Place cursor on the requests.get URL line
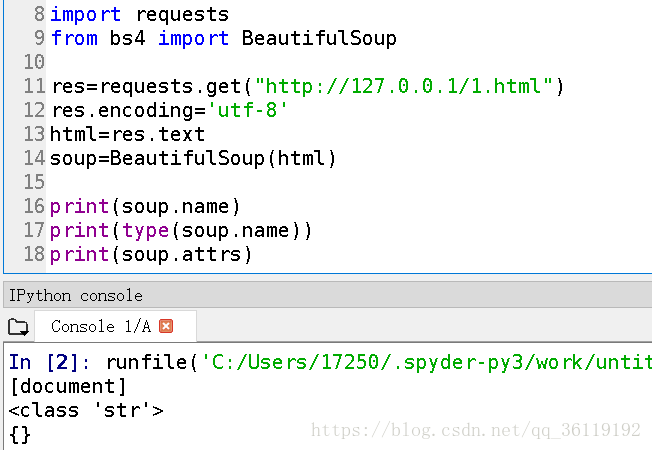The image size is (652, 450). click(x=308, y=87)
